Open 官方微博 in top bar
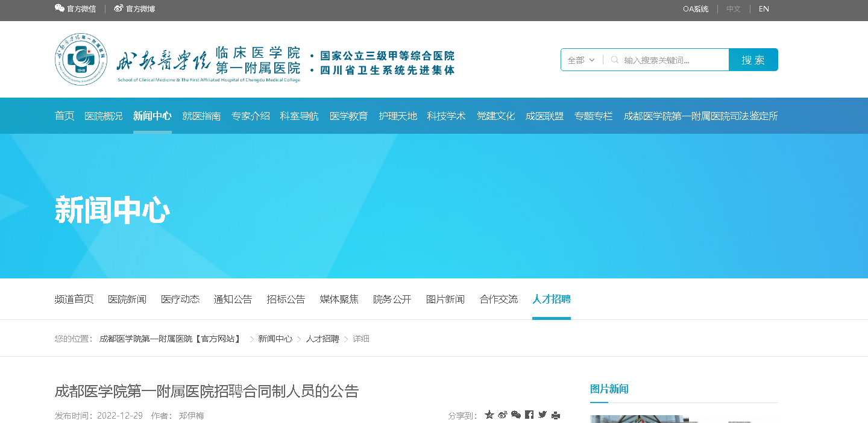 click(134, 9)
